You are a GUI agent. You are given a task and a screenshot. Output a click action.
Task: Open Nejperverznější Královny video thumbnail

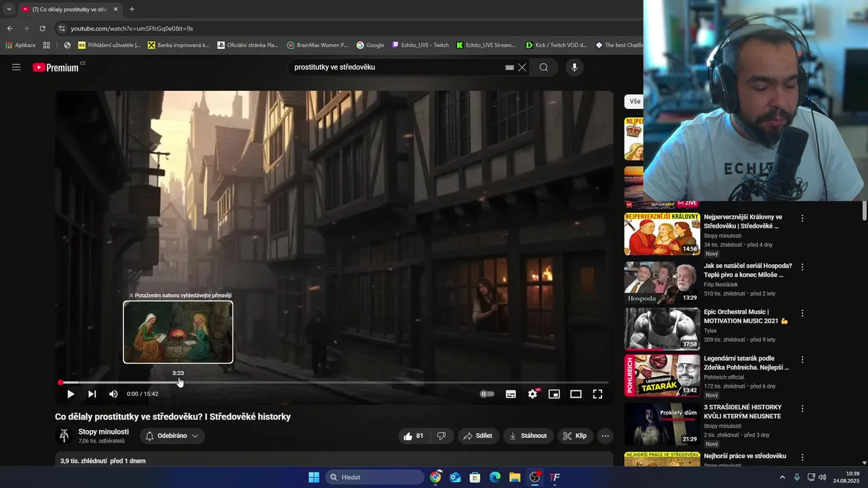click(x=662, y=234)
